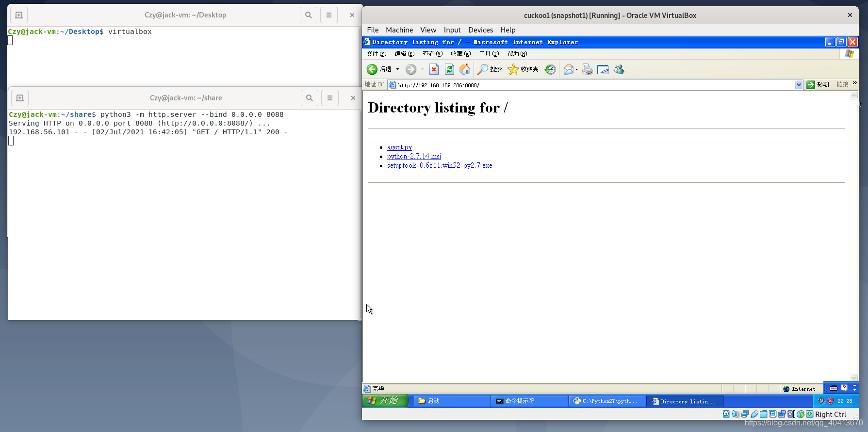Open the Favorites (收藏夹) star pane
868x432 pixels.
click(523, 69)
